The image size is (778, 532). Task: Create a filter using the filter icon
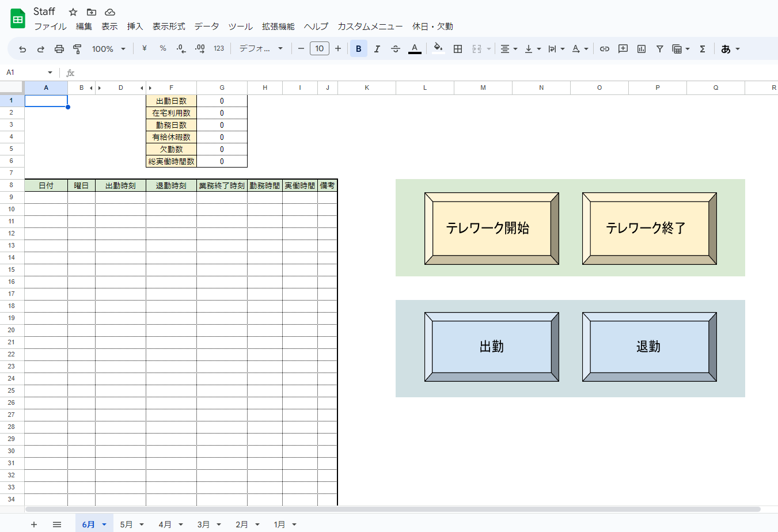tap(659, 48)
